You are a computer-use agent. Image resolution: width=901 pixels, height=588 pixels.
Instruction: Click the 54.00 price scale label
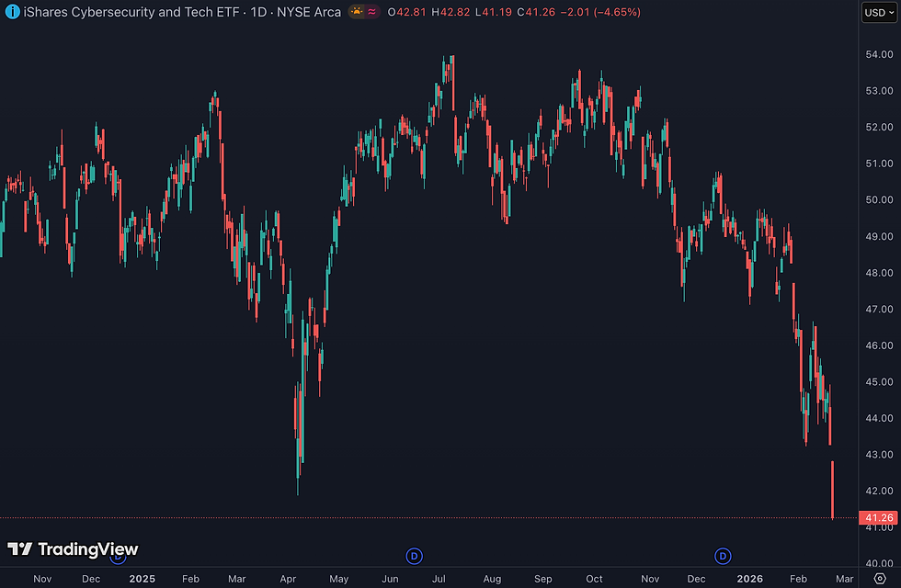[879, 54]
